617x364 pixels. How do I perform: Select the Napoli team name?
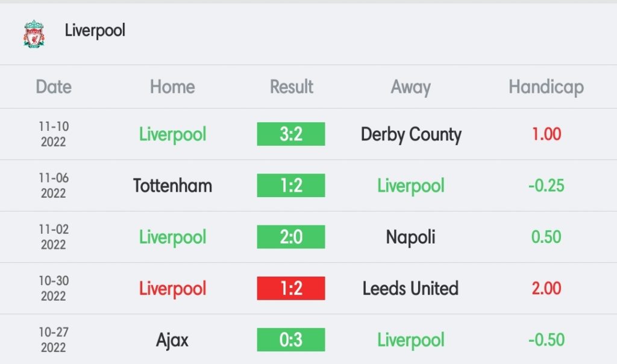(410, 237)
